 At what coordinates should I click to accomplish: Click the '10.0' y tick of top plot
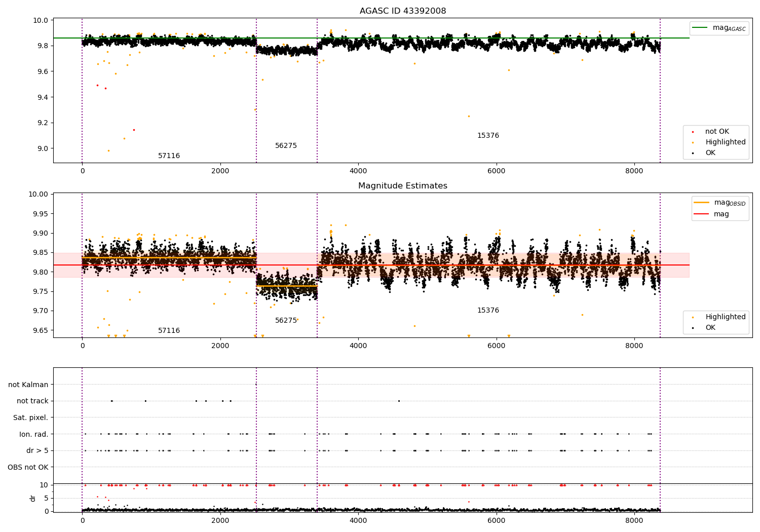click(42, 21)
